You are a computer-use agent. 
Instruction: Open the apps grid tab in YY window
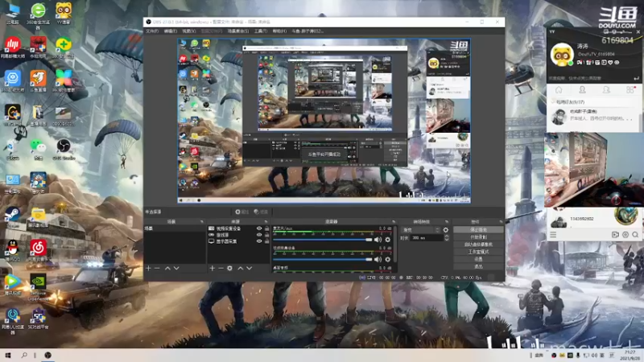[630, 90]
